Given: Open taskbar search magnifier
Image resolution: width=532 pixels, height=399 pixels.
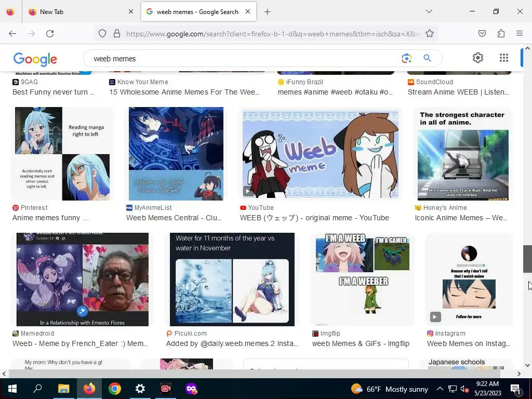Looking at the screenshot, I should [37, 389].
